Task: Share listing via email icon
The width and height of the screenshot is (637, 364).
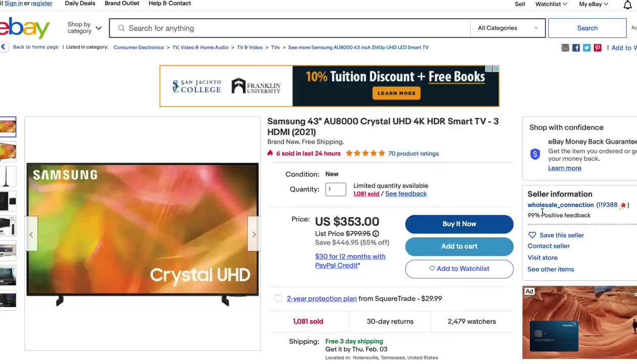Action: tap(565, 48)
